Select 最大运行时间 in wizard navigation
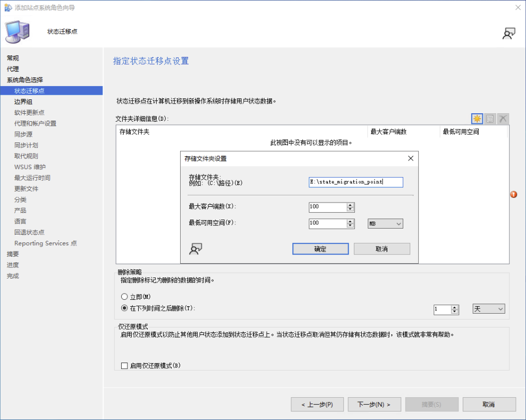The image size is (526, 420). [32, 178]
